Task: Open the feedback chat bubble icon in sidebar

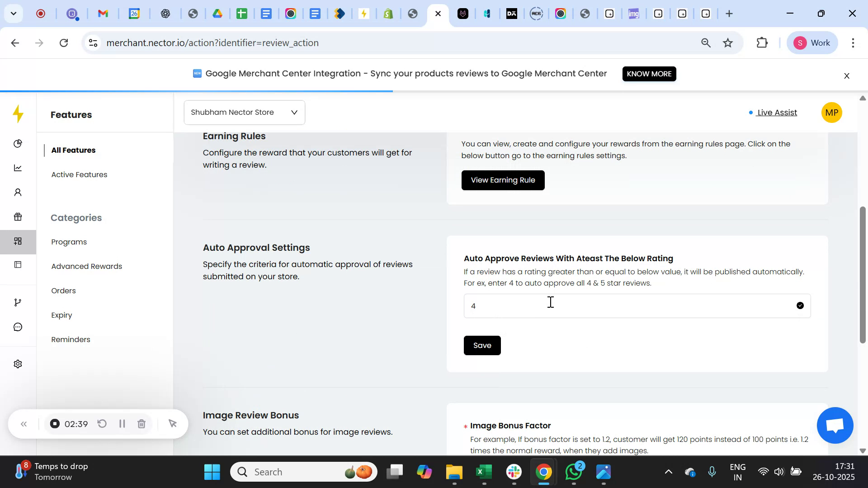Action: click(x=18, y=327)
